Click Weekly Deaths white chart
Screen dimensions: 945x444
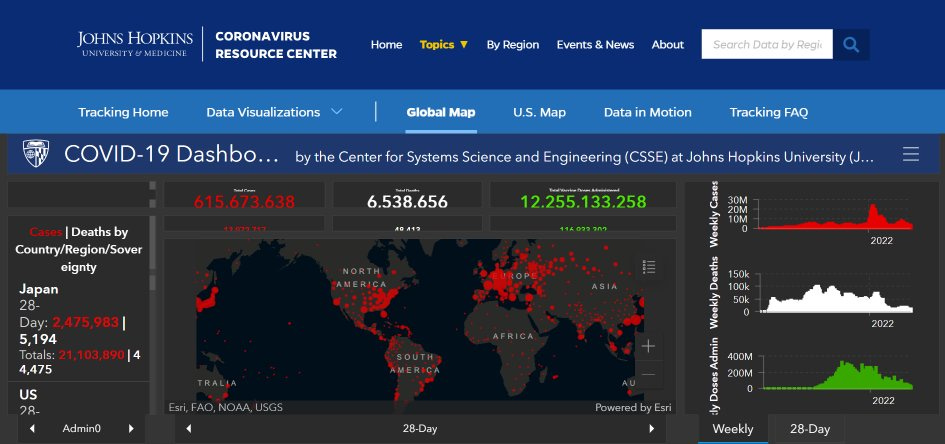[x=835, y=296]
